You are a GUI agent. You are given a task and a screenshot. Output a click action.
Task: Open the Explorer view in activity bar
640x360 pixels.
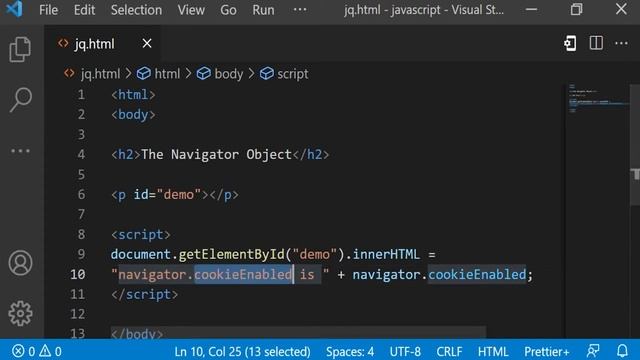(x=20, y=49)
